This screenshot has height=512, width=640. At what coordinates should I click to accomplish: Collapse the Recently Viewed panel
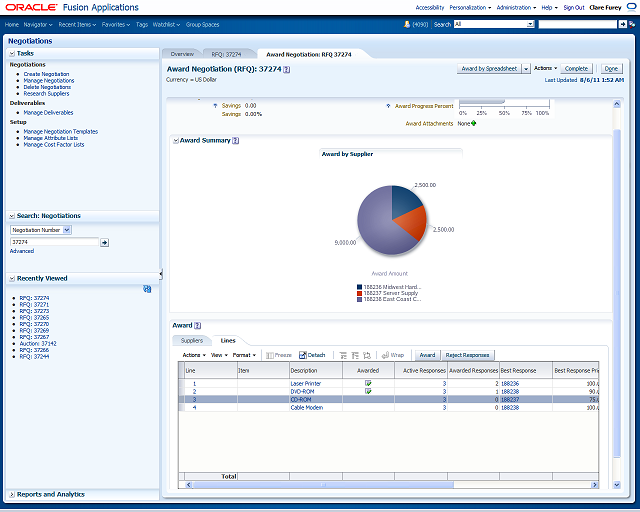coord(12,278)
